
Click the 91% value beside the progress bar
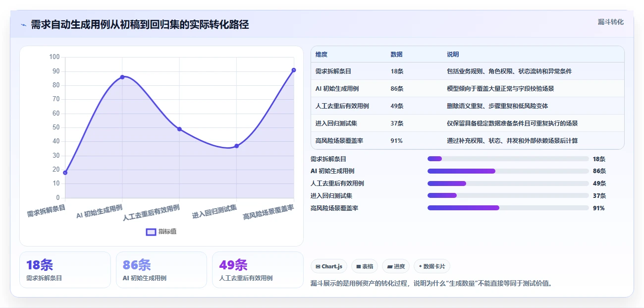pos(599,208)
